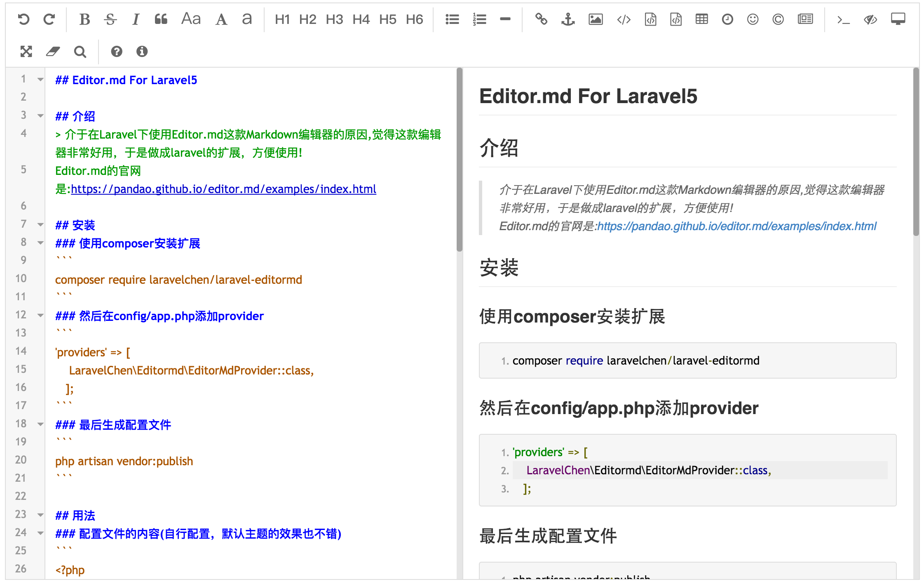The image size is (924, 584).
Task: Click the '<?php' line in editor
Action: 70,570
